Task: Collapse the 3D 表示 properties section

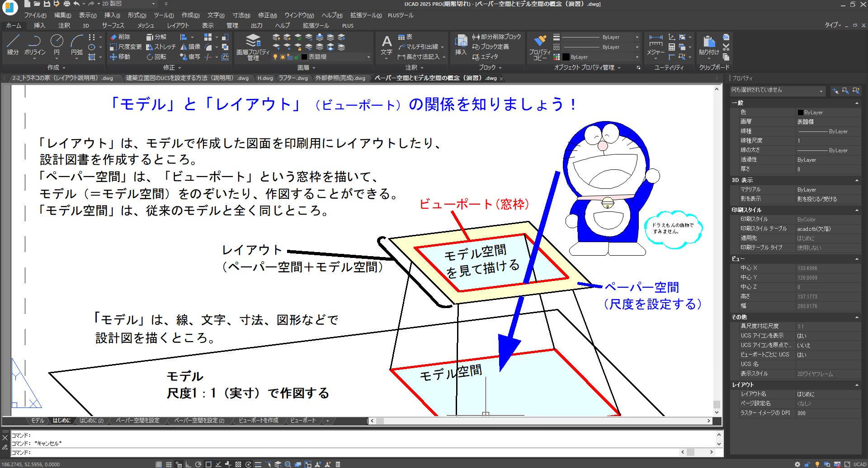Action: pos(856,180)
